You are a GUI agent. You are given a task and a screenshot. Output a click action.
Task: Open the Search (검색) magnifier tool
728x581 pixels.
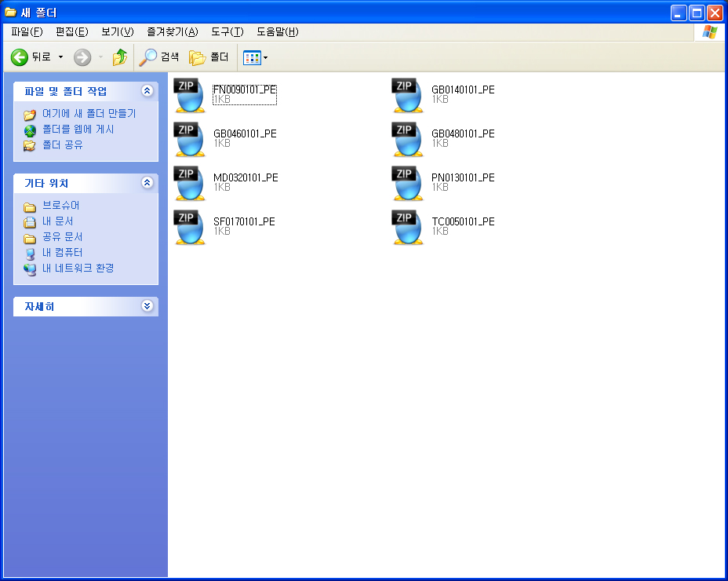click(x=148, y=57)
